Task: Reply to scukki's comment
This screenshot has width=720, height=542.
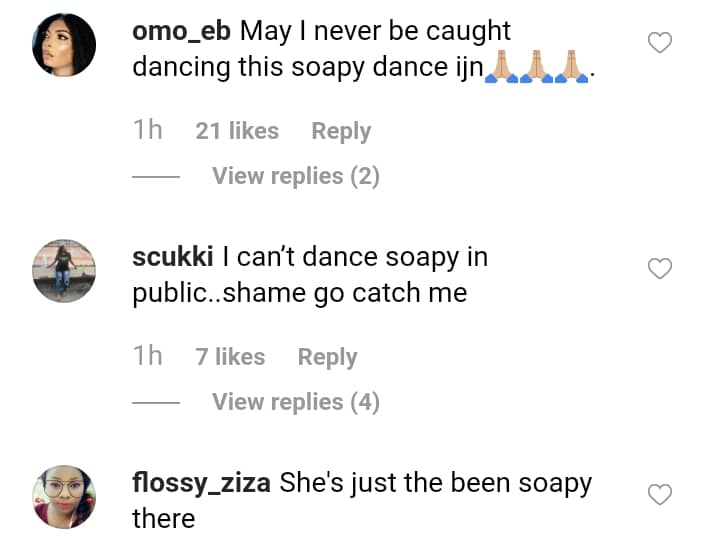Action: pos(327,357)
